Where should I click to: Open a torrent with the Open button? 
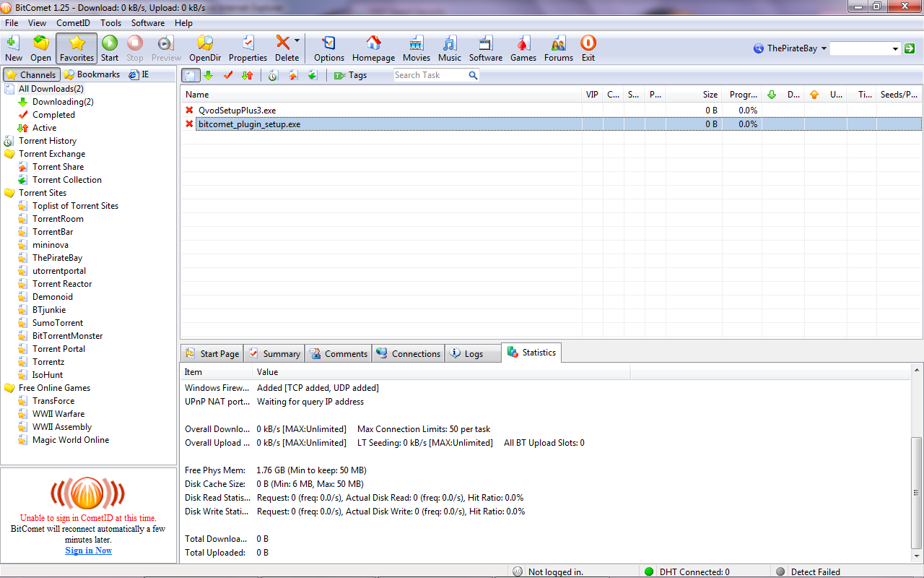[40, 48]
